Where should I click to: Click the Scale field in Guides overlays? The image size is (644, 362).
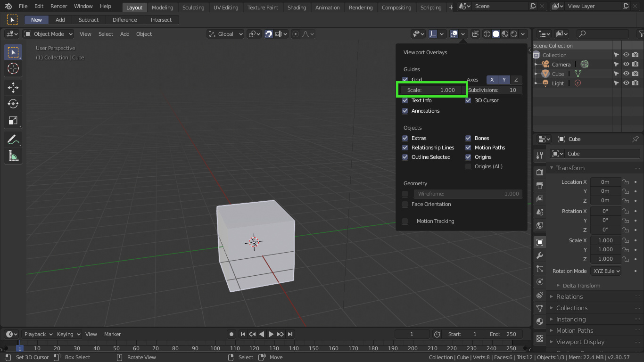tap(432, 90)
